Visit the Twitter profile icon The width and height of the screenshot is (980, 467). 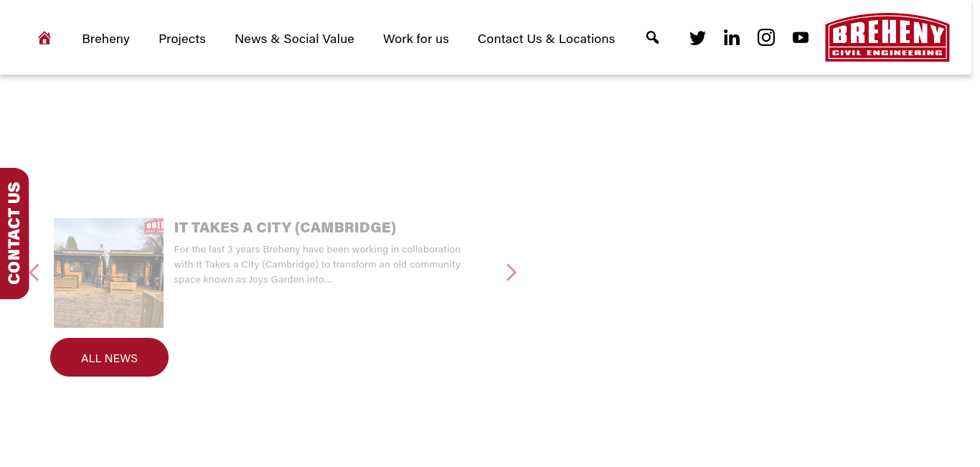click(x=697, y=38)
